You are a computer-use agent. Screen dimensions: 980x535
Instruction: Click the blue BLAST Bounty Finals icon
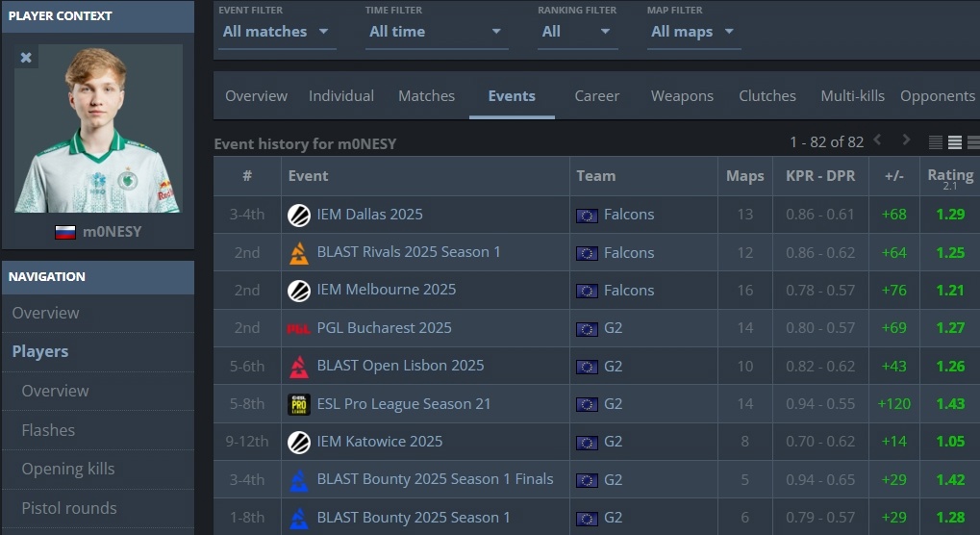click(299, 480)
